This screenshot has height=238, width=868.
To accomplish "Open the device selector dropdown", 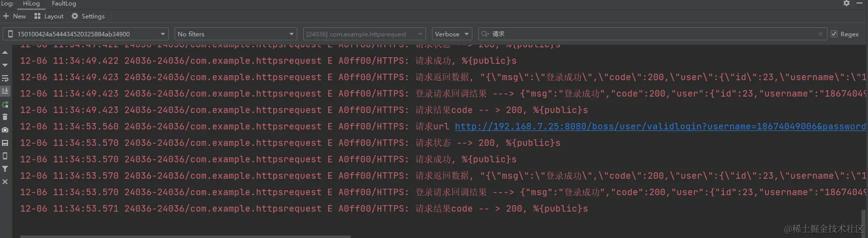I will coord(86,34).
